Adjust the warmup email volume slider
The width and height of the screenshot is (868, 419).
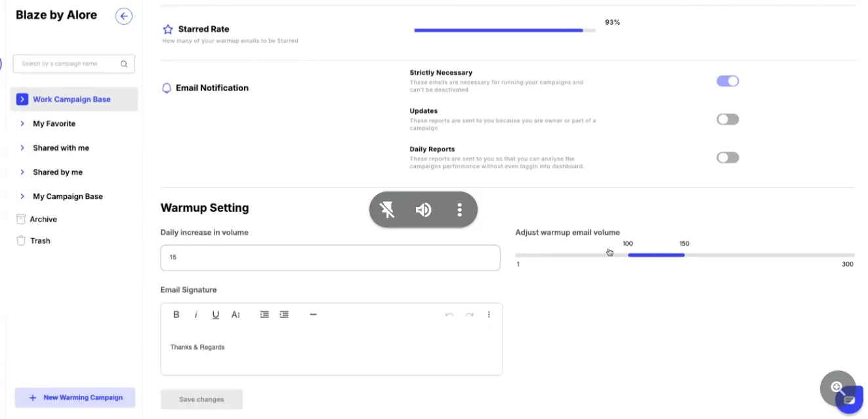point(656,255)
